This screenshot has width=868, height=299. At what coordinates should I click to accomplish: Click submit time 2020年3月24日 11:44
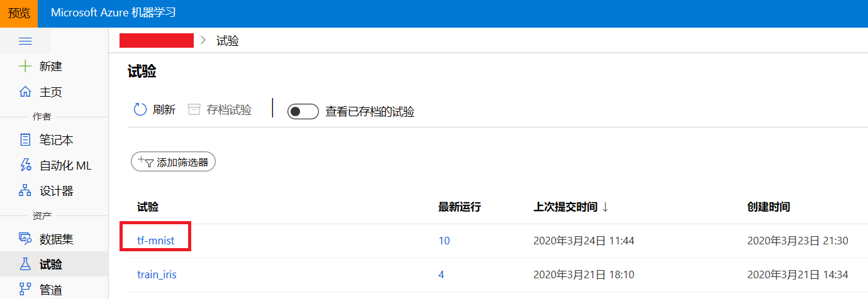click(x=584, y=241)
